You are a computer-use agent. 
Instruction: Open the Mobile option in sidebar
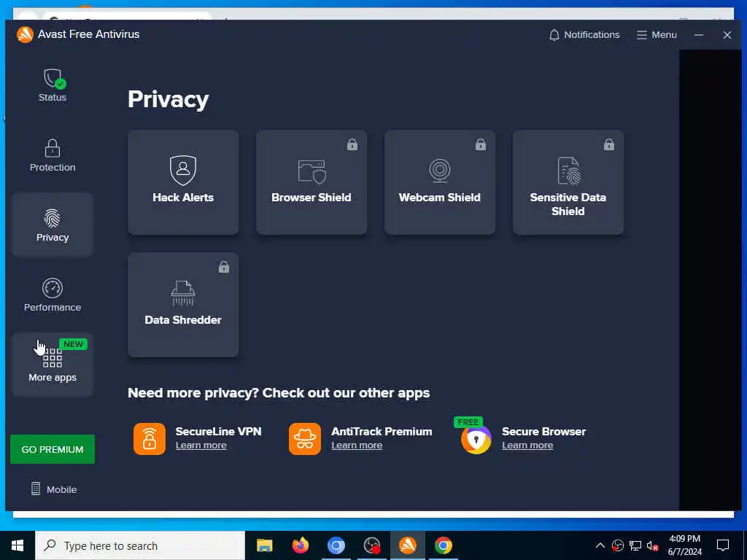(x=54, y=489)
